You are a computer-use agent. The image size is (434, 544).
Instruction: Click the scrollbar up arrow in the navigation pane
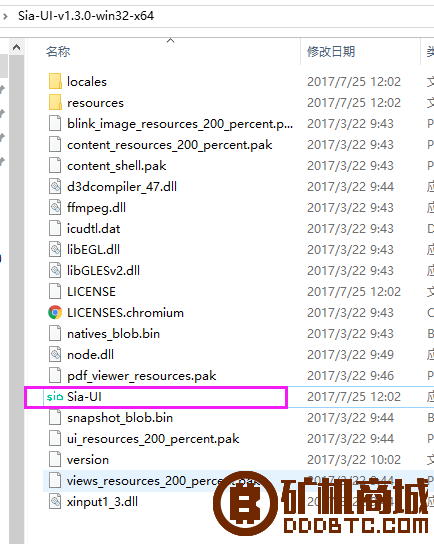[16, 47]
